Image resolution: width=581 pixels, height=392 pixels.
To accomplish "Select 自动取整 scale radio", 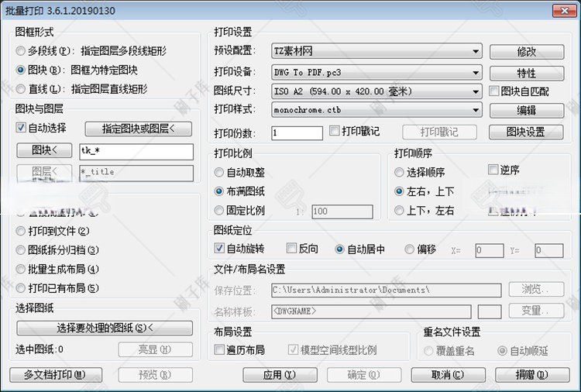I will tap(219, 172).
